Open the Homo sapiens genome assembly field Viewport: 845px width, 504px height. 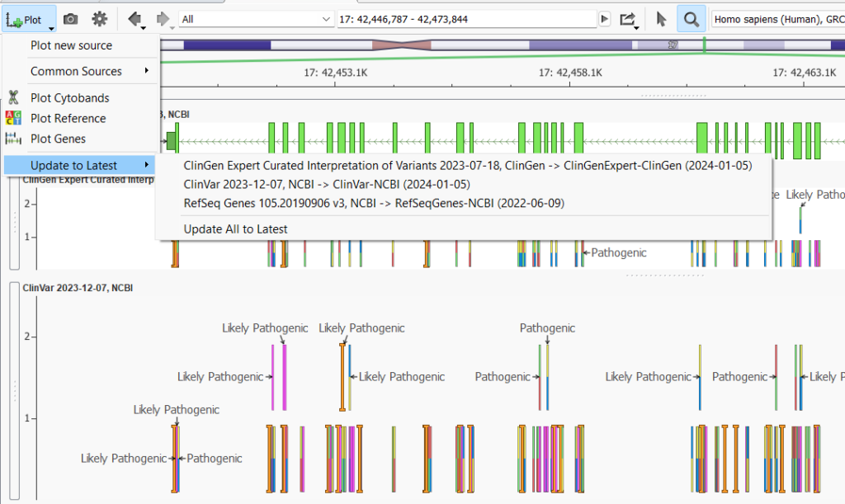click(778, 20)
